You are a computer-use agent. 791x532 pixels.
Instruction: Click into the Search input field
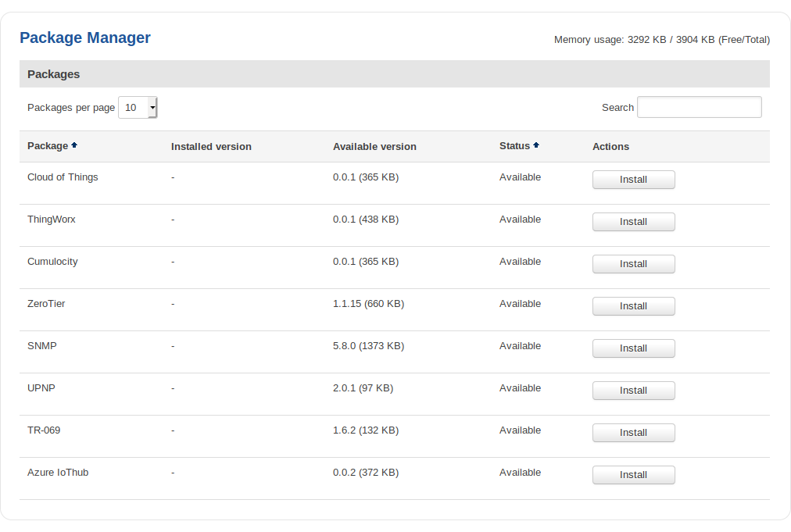click(699, 107)
